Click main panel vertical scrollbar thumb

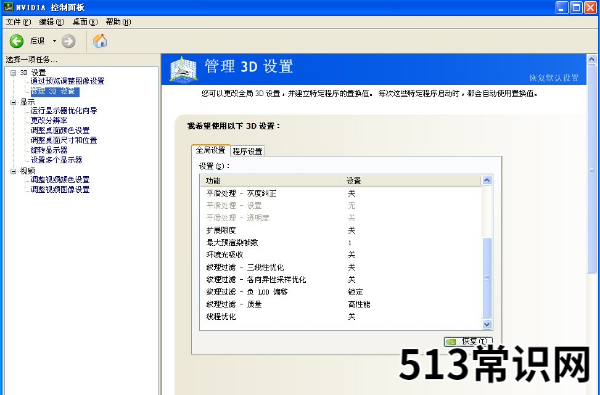pos(592,169)
